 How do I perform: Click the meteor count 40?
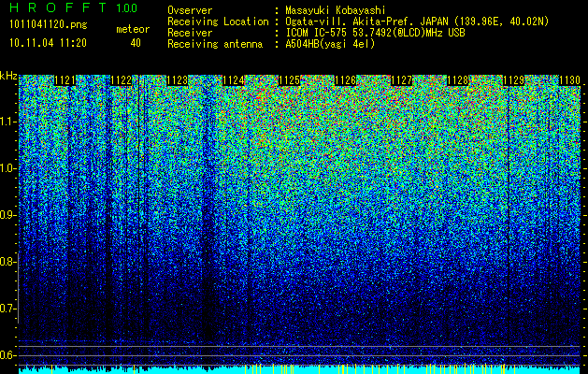coord(136,43)
